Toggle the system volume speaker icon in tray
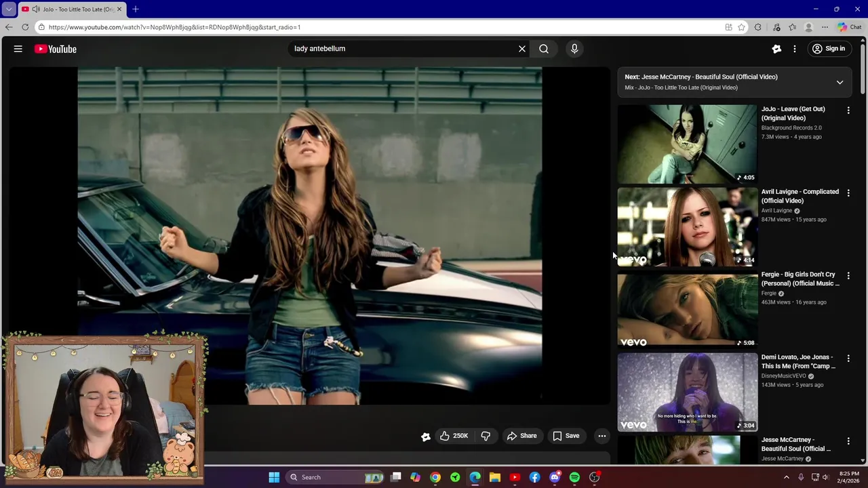 pos(825,477)
